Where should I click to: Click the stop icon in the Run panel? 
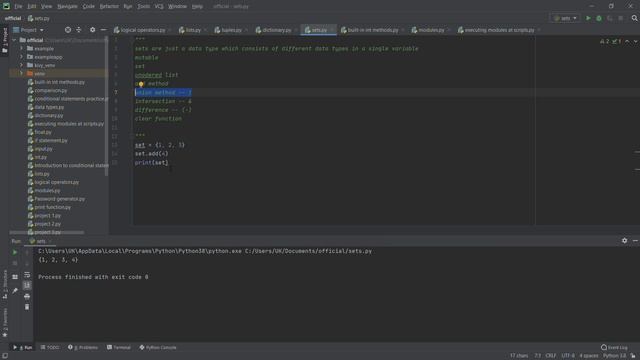(x=15, y=264)
